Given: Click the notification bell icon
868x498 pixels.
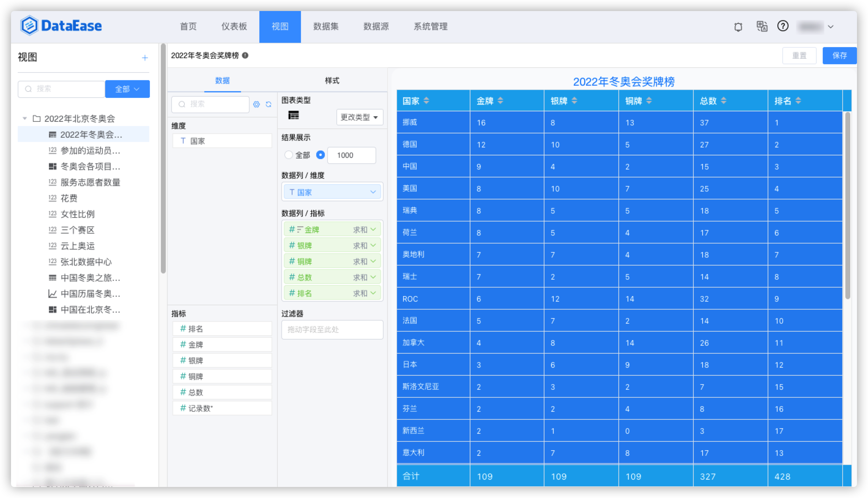Looking at the screenshot, I should click(738, 27).
